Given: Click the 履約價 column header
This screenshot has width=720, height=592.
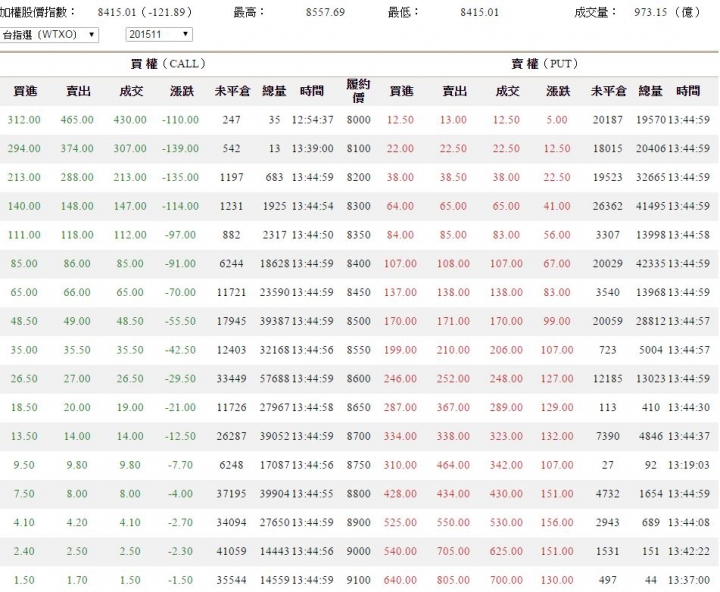Looking at the screenshot, I should pos(358,90).
